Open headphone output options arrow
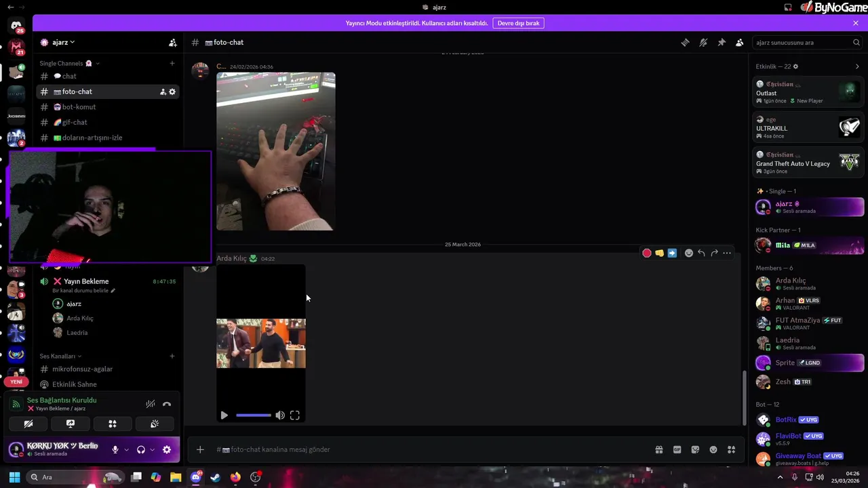Viewport: 868px width, 488px height. click(152, 449)
